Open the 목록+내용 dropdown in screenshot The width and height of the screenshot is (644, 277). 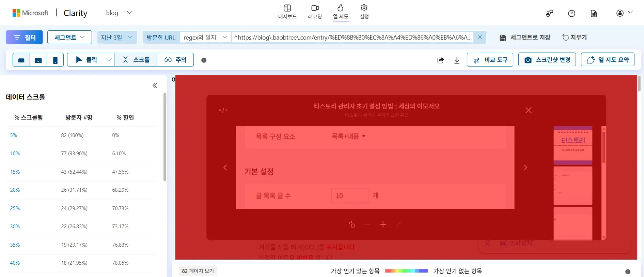(x=348, y=136)
